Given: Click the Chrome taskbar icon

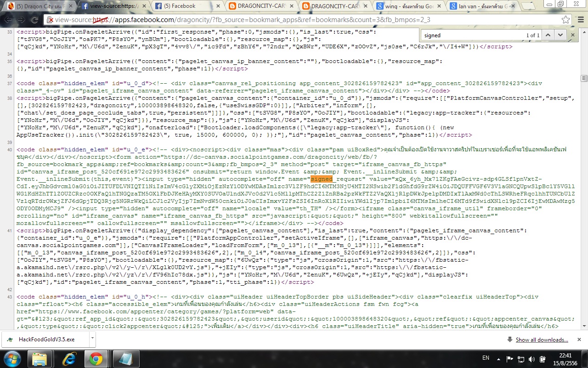Looking at the screenshot, I should [96, 359].
